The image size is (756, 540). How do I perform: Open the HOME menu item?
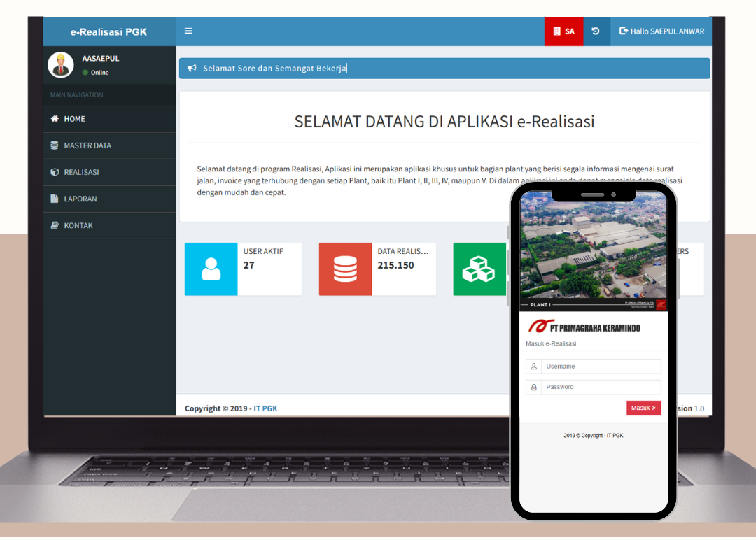pos(109,119)
